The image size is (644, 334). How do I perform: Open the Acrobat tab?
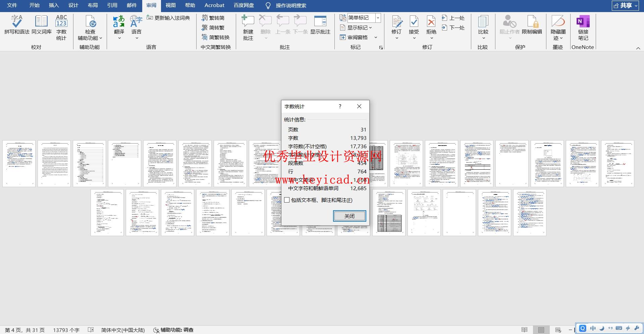tap(214, 5)
